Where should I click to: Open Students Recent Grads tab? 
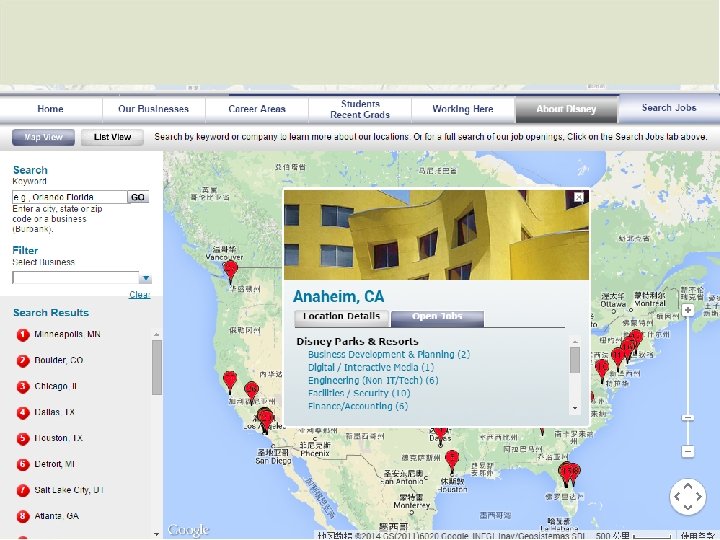(360, 109)
